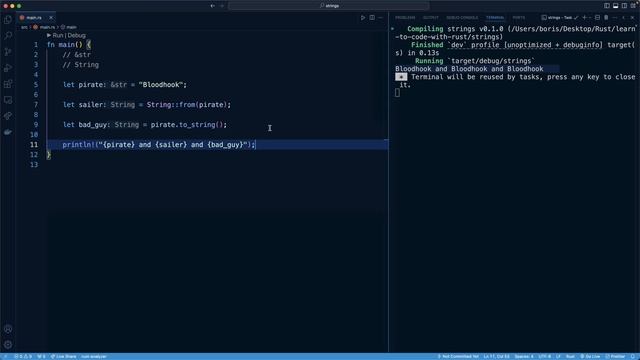
Task: Switch to the Debug Console tab
Action: [462, 18]
